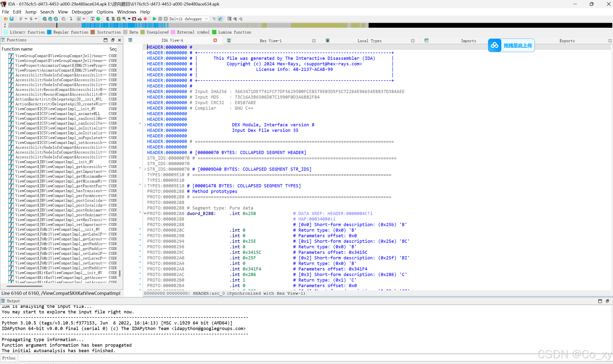This screenshot has width=613, height=364.
Task: Pause the process using the pause icon
Action: coord(160,19)
